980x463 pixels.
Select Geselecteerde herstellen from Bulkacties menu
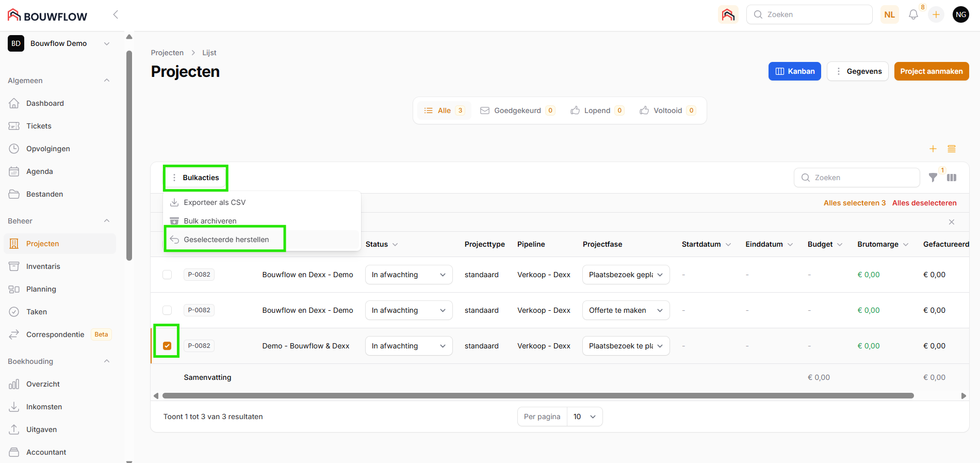point(226,240)
